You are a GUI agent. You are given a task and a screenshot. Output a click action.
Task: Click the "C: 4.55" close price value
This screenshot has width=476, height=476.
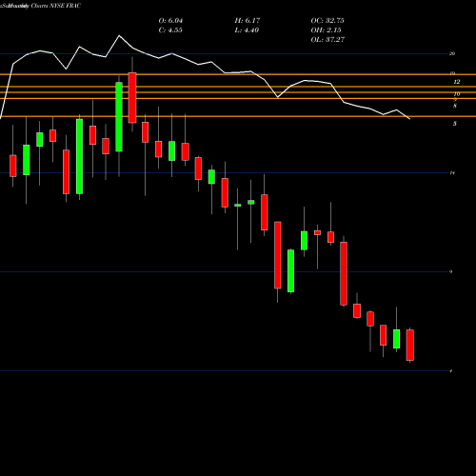click(x=170, y=30)
